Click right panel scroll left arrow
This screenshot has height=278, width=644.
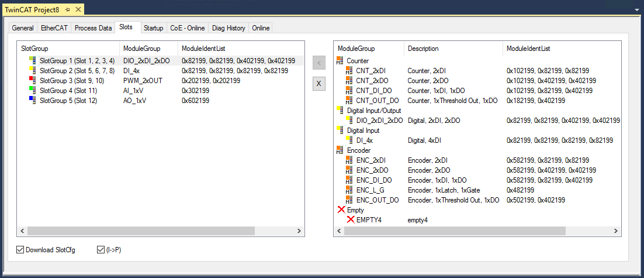tap(339, 232)
